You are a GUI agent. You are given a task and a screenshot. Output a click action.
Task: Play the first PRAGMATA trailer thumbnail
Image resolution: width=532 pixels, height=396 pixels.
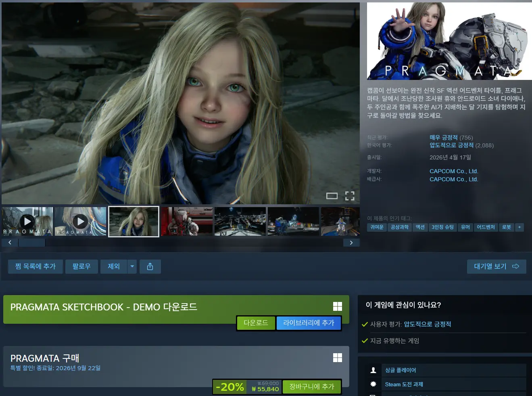point(27,221)
